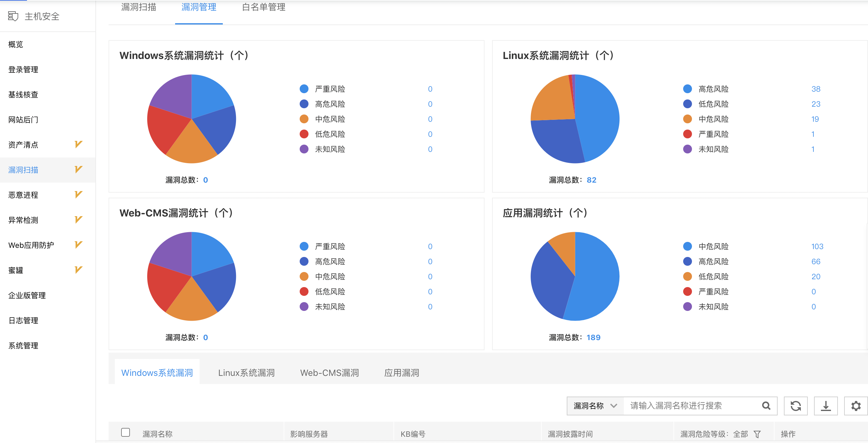Viewport: 868px width, 443px height.
Task: Click the Linux 高危风险 legend color dot
Action: tap(687, 89)
